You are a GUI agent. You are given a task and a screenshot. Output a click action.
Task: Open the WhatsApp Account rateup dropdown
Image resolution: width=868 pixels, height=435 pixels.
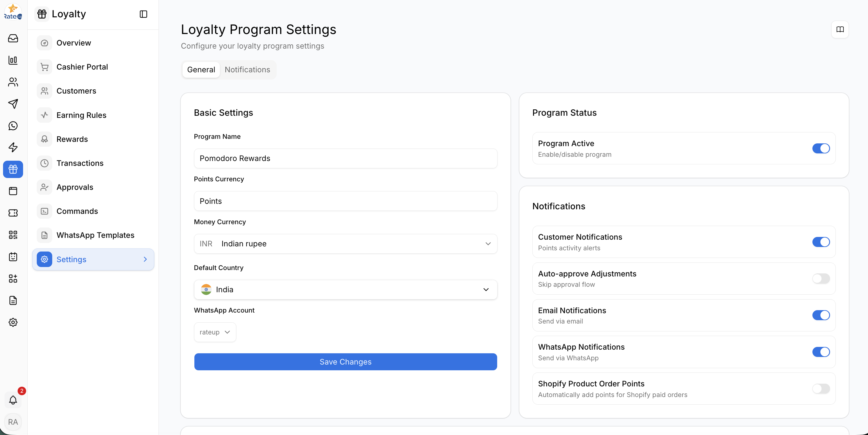215,332
